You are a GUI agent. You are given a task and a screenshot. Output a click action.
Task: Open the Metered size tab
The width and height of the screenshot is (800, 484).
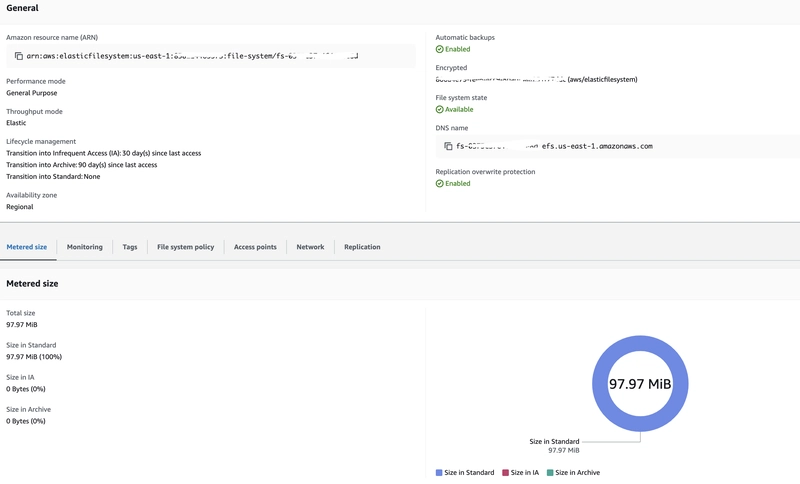[27, 247]
